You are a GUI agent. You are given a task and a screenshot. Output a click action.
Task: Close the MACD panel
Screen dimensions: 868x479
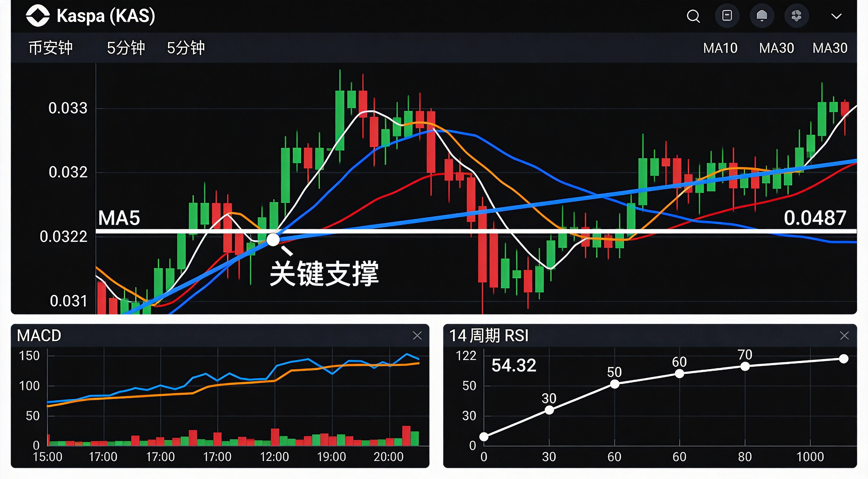[417, 336]
